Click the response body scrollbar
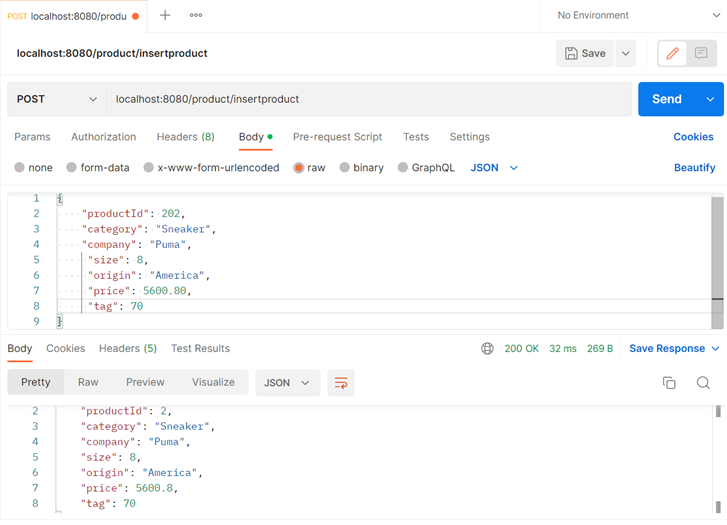 click(718, 459)
